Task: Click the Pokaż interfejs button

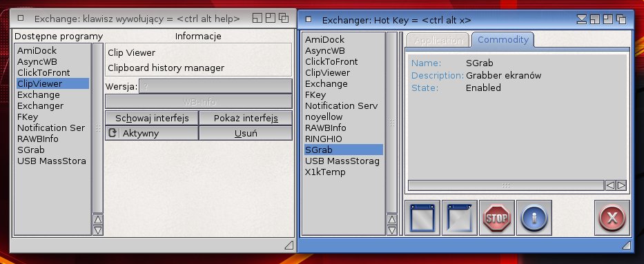Action: (246, 119)
